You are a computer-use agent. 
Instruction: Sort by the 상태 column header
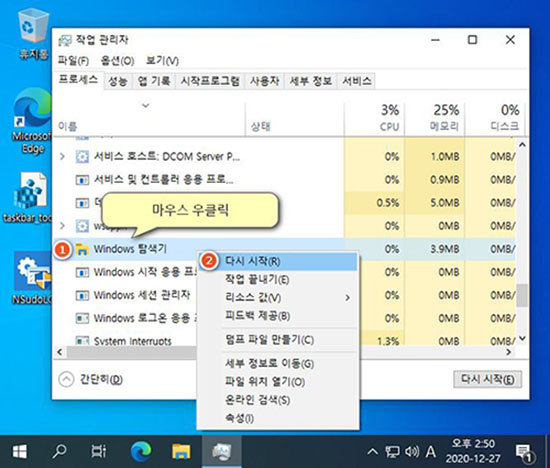294,119
